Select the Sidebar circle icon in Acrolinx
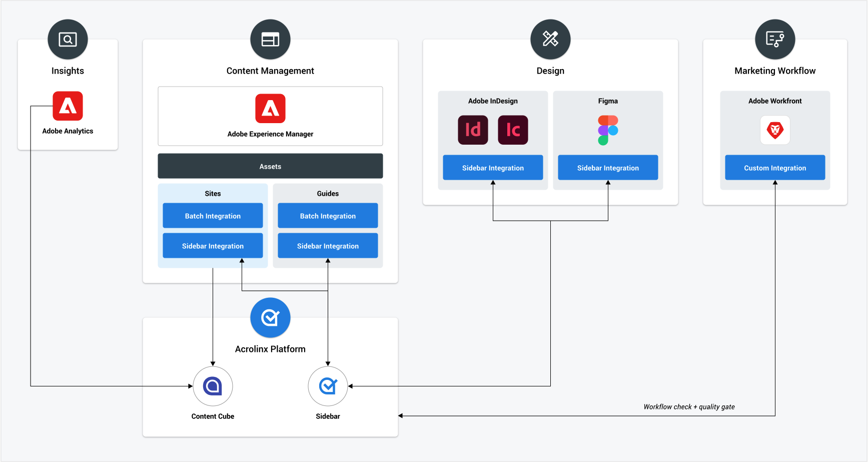The image size is (868, 462). click(328, 386)
